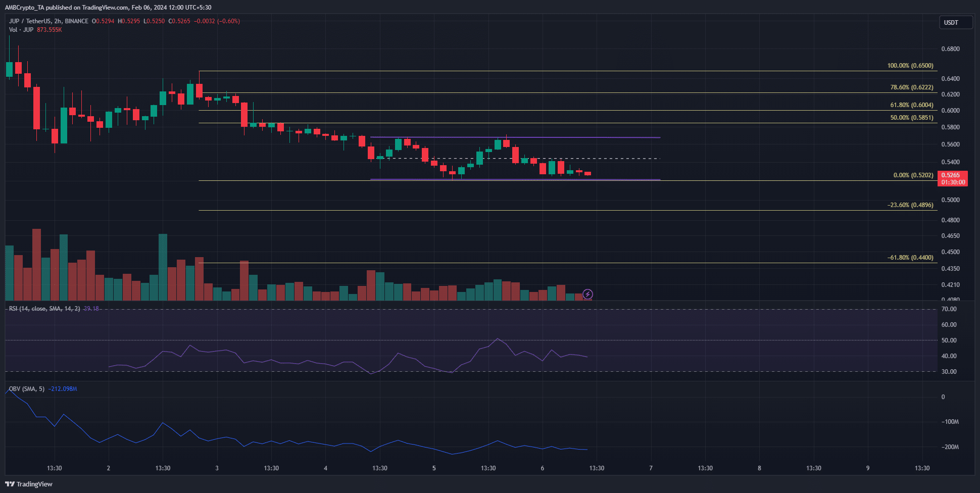Image resolution: width=980 pixels, height=493 pixels.
Task: Click the low price L0.5250 value
Action: click(x=154, y=21)
